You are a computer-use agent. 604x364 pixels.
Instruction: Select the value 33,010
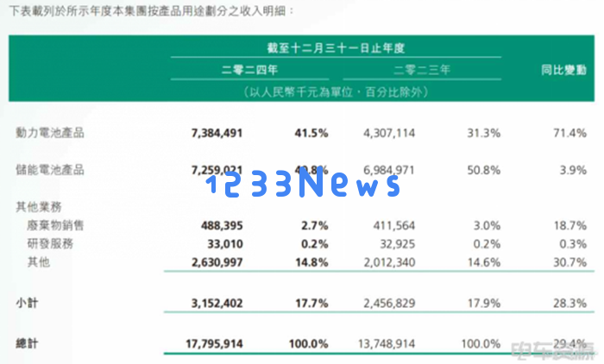point(225,244)
